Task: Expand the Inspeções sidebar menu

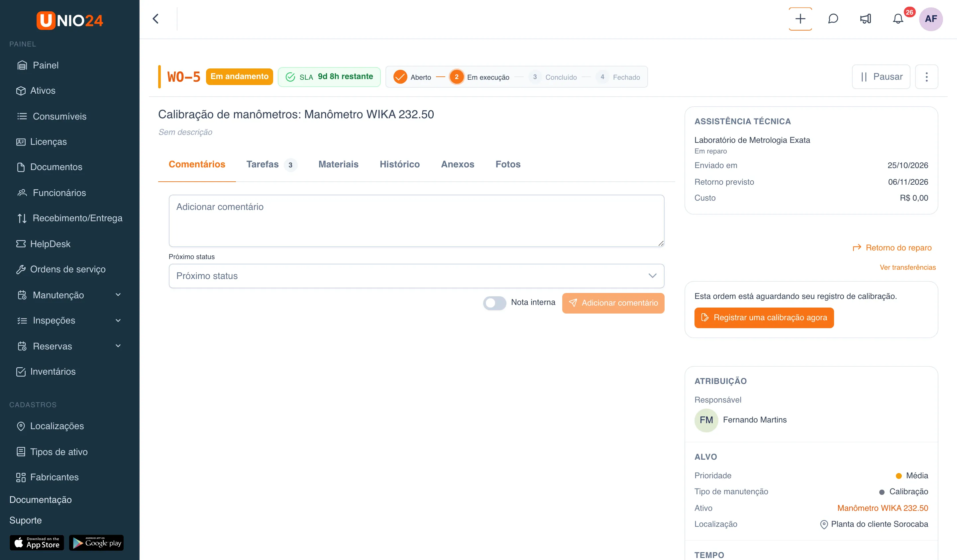Action: click(69, 321)
